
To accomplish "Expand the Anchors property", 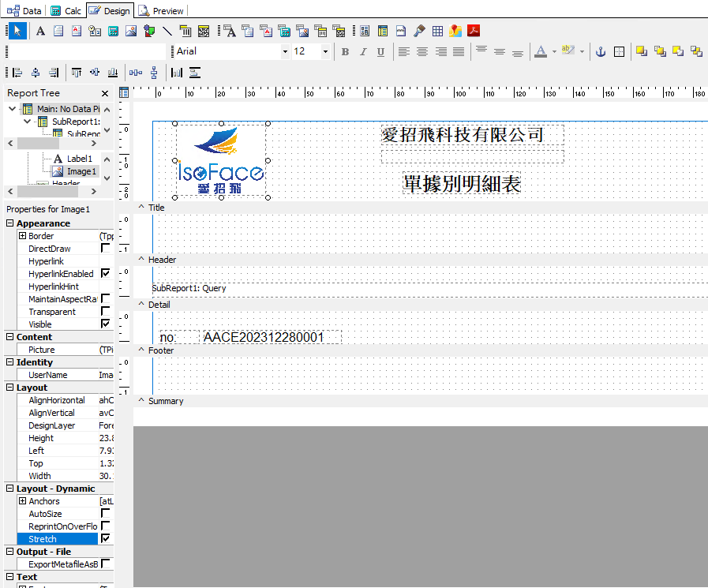I will tap(23, 501).
